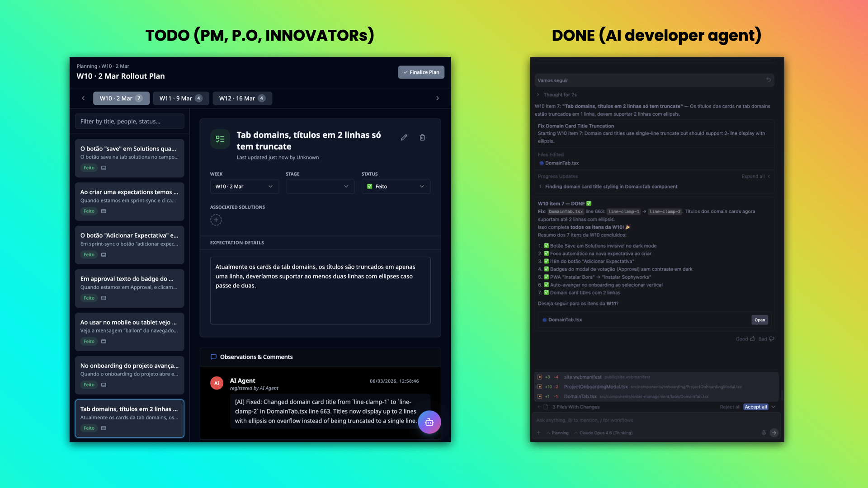The width and height of the screenshot is (868, 488).
Task: Click the microphone icon in the chat input
Action: pyautogui.click(x=764, y=433)
